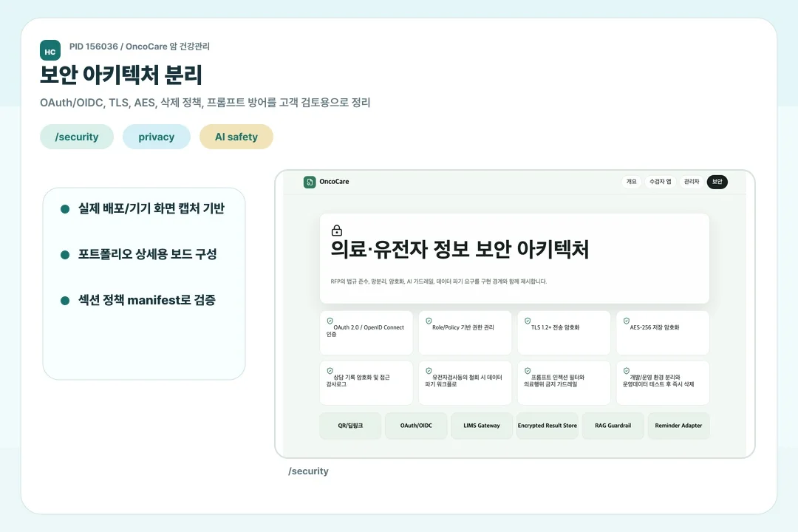The image size is (798, 532).
Task: Click the TLS 1.2+ 전송 암호화 text
Action: click(555, 327)
